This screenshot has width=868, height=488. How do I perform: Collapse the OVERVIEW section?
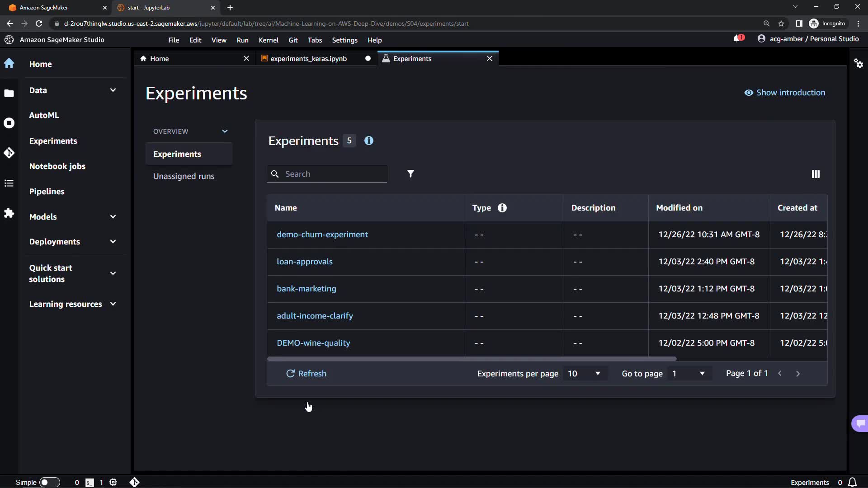[x=225, y=131]
